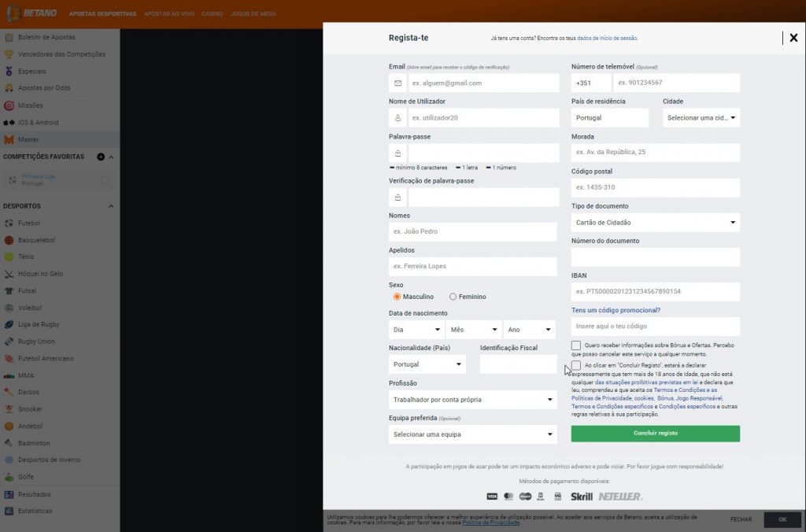Toggle the Primeira Liga Portugal checkbox
Viewport: 806px width, 532px height.
(x=105, y=180)
